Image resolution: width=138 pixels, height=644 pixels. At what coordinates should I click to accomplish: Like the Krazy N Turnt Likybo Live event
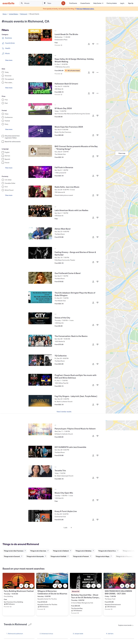click(x=97, y=519)
